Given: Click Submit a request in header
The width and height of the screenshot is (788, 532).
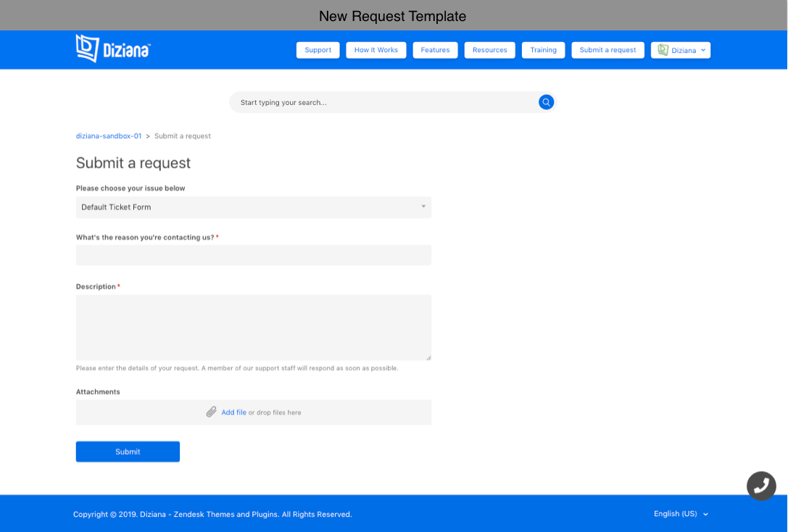Looking at the screenshot, I should click(x=607, y=50).
